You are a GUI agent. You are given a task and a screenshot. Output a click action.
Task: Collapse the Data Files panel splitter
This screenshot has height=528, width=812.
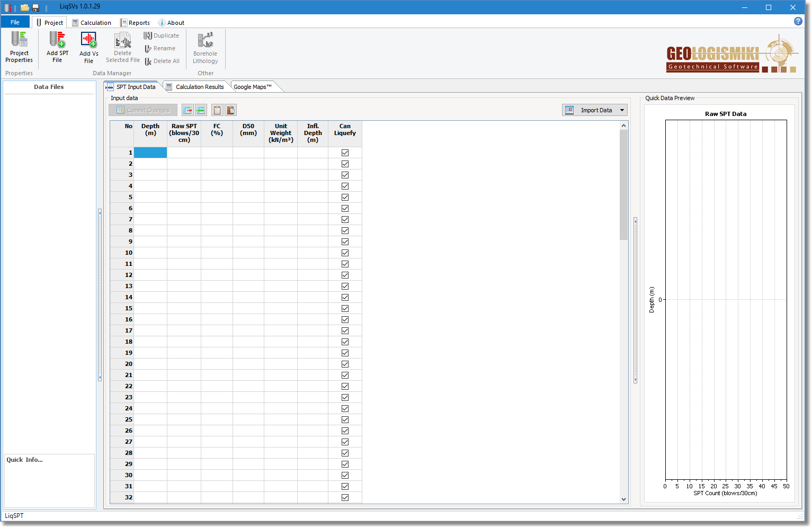(100, 295)
